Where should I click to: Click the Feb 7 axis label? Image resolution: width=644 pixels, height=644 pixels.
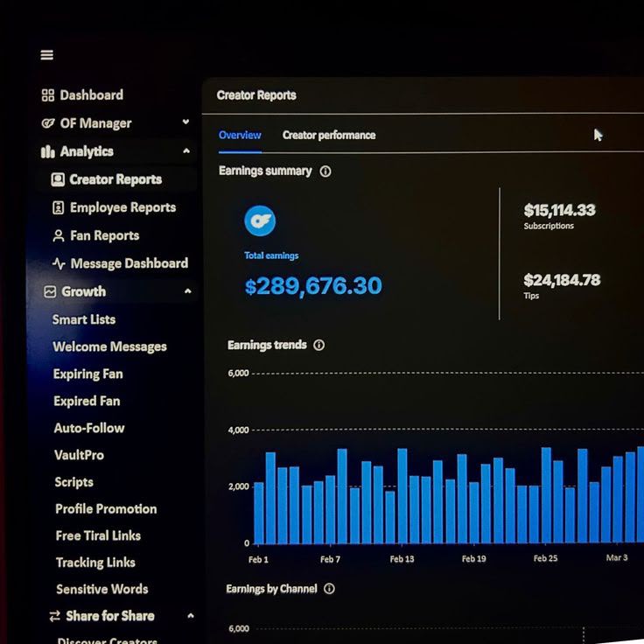pyautogui.click(x=330, y=559)
